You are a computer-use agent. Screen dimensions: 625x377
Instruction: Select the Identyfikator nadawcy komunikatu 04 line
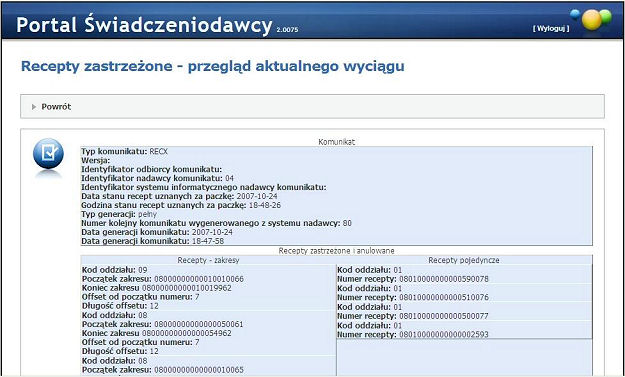(x=157, y=178)
